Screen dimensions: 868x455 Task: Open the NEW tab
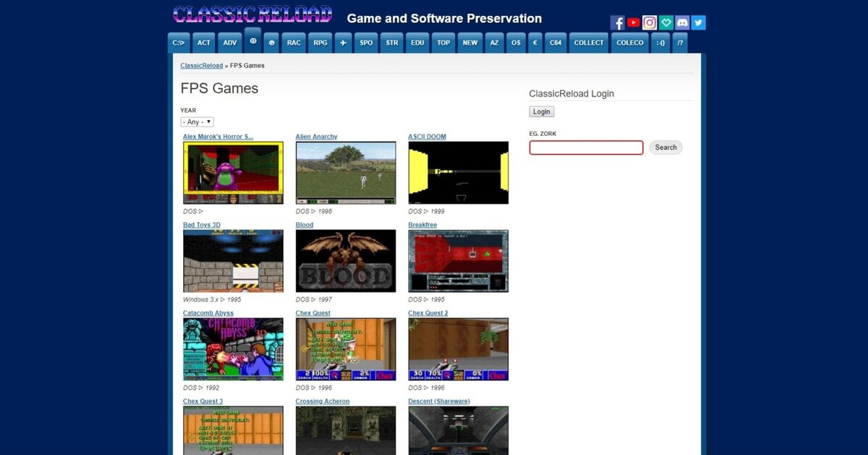pos(470,43)
